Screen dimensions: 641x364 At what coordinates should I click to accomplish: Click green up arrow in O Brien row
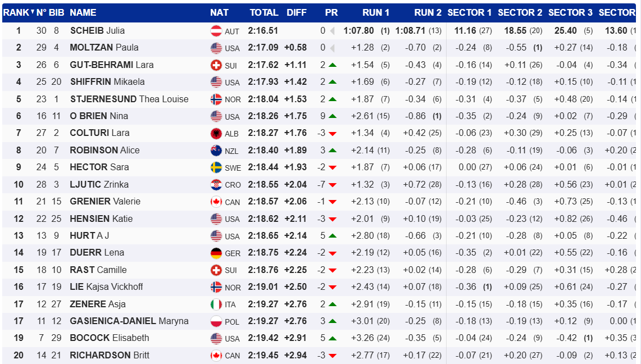pos(333,116)
